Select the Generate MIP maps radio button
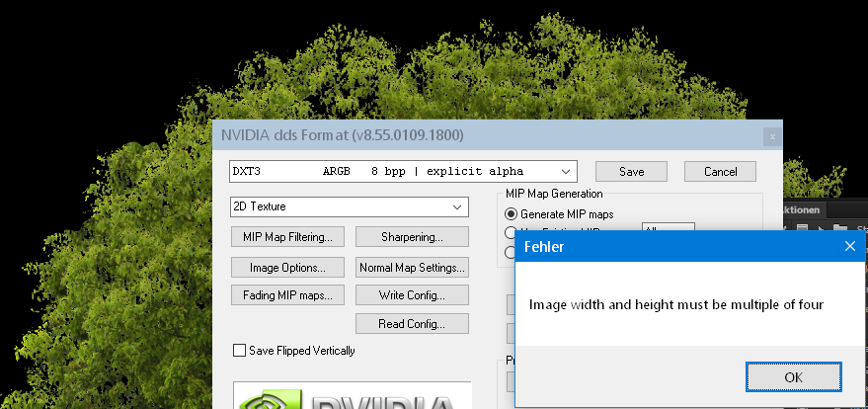This screenshot has width=868, height=409. (511, 213)
